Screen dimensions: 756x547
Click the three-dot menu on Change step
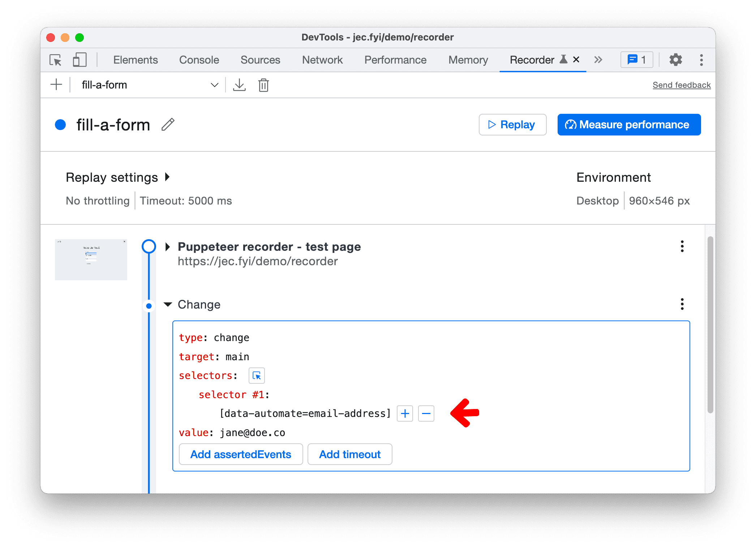pyautogui.click(x=682, y=303)
